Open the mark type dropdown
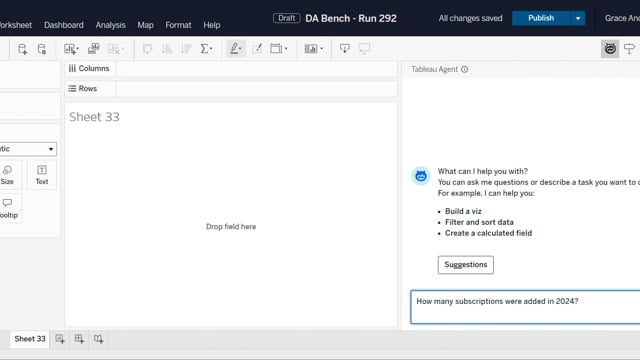This screenshot has height=360, width=640. [28, 149]
